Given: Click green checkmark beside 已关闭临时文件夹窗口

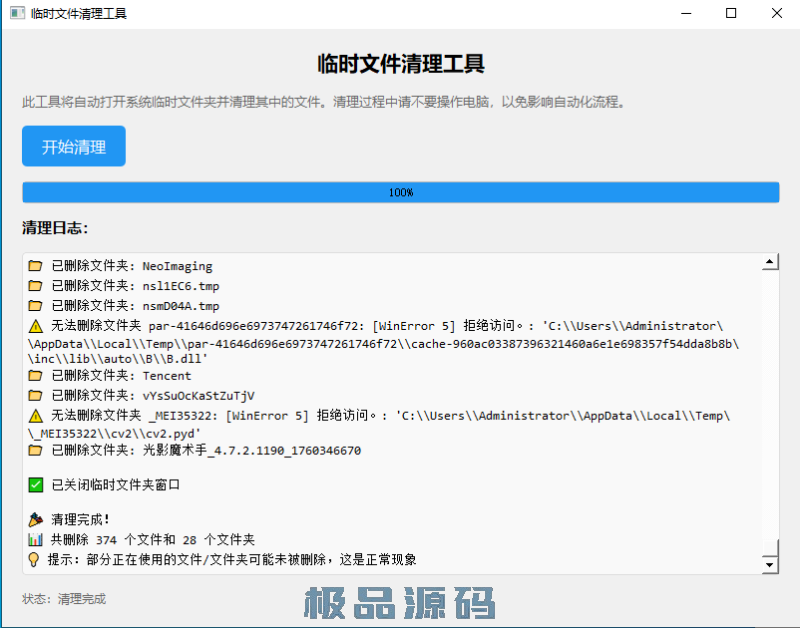Looking at the screenshot, I should 35,485.
